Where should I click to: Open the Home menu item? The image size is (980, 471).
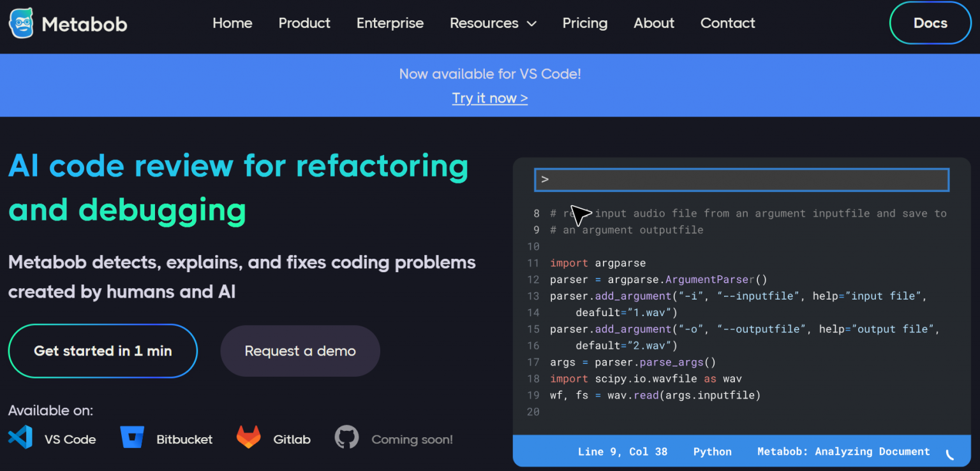coord(232,23)
